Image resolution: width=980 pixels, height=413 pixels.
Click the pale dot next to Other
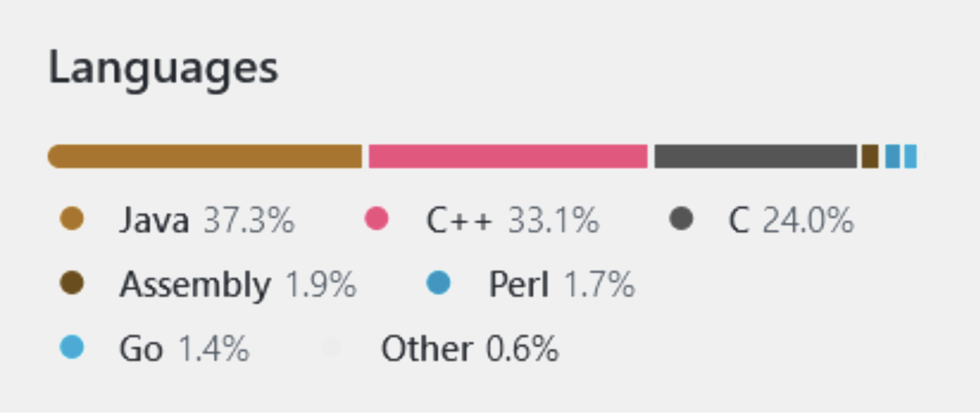[332, 347]
